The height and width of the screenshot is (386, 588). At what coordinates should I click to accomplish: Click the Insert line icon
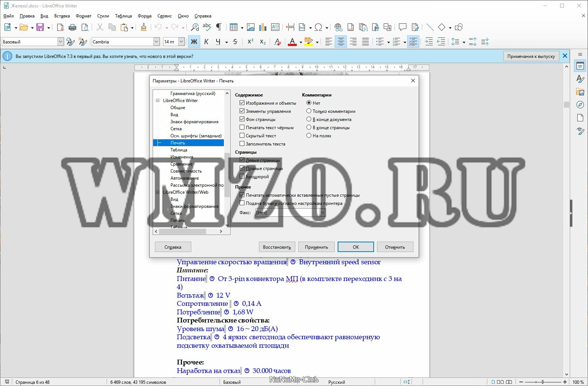[430, 27]
